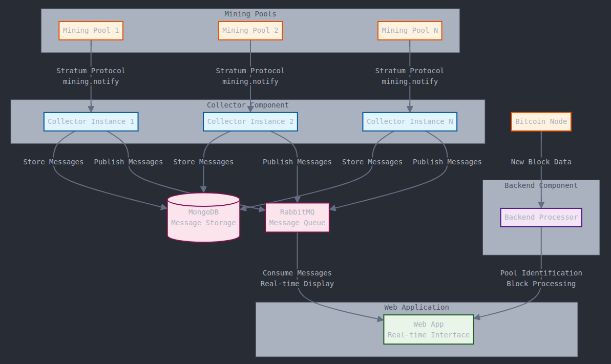611x364 pixels.
Task: Click the Mining Pool 1 node
Action: pyautogui.click(x=91, y=31)
